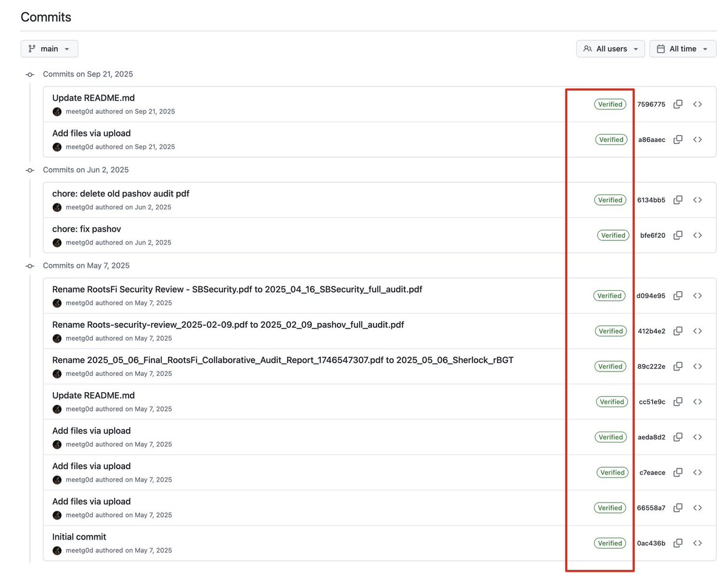Click 'Commits on Jun 2, 2025' heading
Viewport: 728px width, 576px height.
(86, 170)
